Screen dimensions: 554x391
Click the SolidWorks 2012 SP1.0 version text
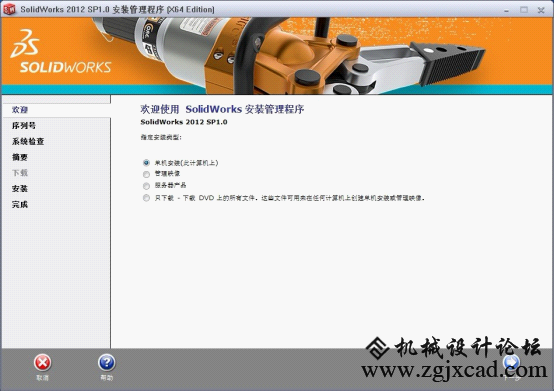(x=184, y=122)
